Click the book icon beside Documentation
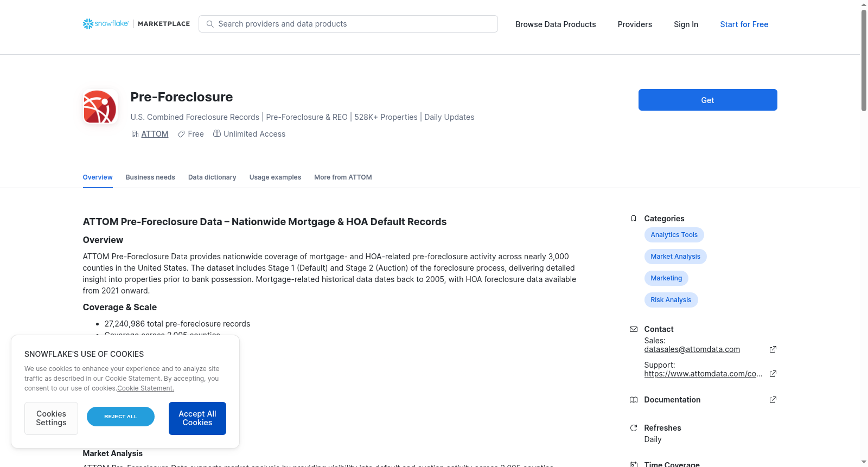Screen dimensions: 868x467 (634, 400)
